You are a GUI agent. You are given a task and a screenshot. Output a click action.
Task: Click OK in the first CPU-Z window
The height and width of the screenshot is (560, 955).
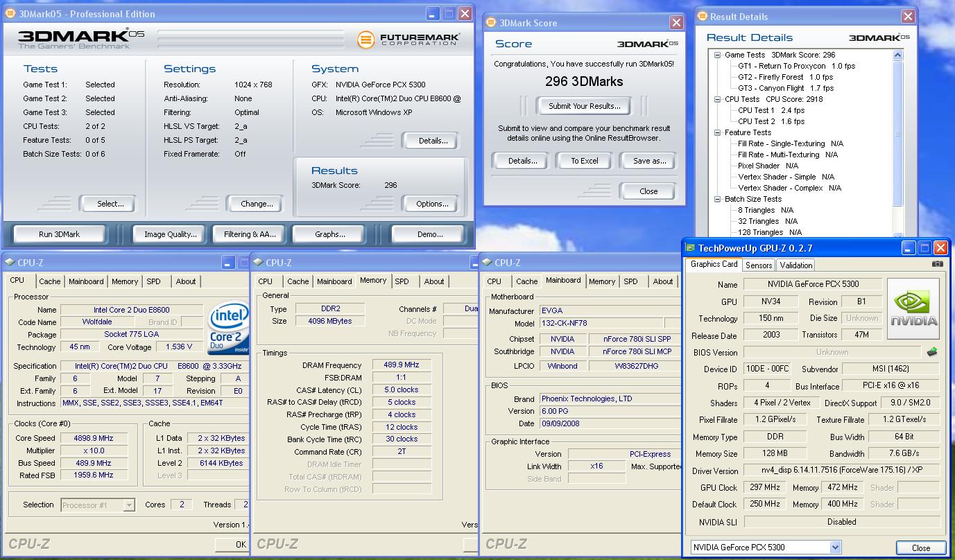(x=231, y=544)
